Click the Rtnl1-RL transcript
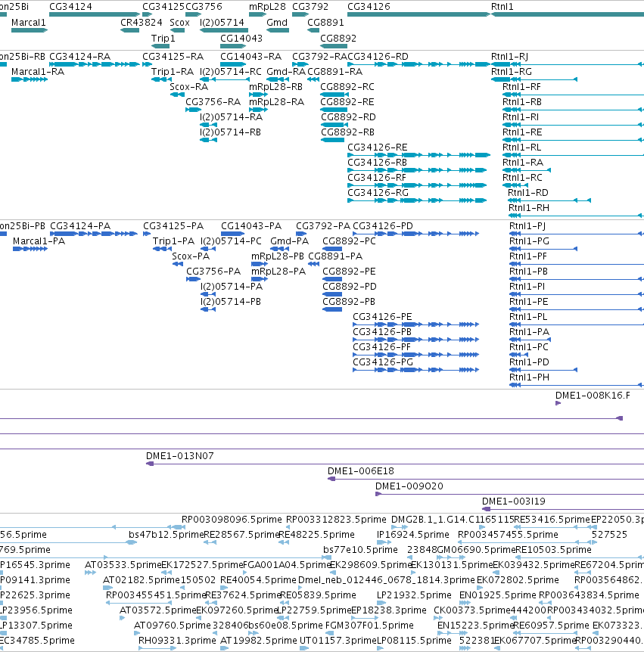The image size is (644, 652). pyautogui.click(x=574, y=155)
